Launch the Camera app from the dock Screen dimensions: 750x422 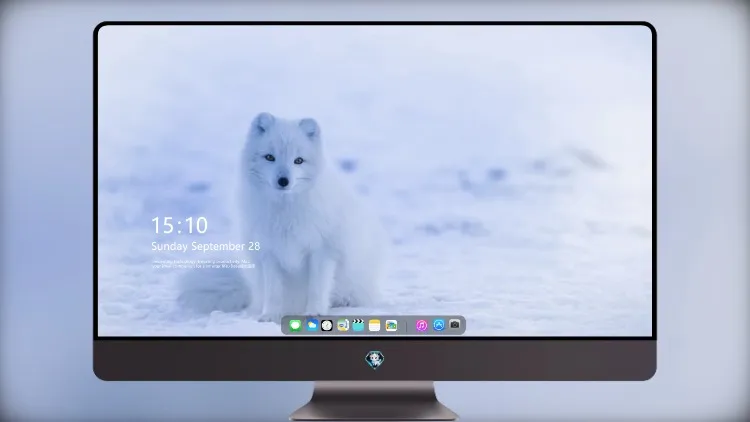(x=455, y=324)
